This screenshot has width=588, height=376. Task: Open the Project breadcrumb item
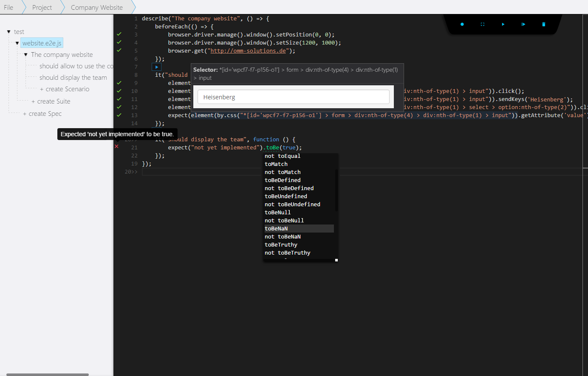pos(42,7)
